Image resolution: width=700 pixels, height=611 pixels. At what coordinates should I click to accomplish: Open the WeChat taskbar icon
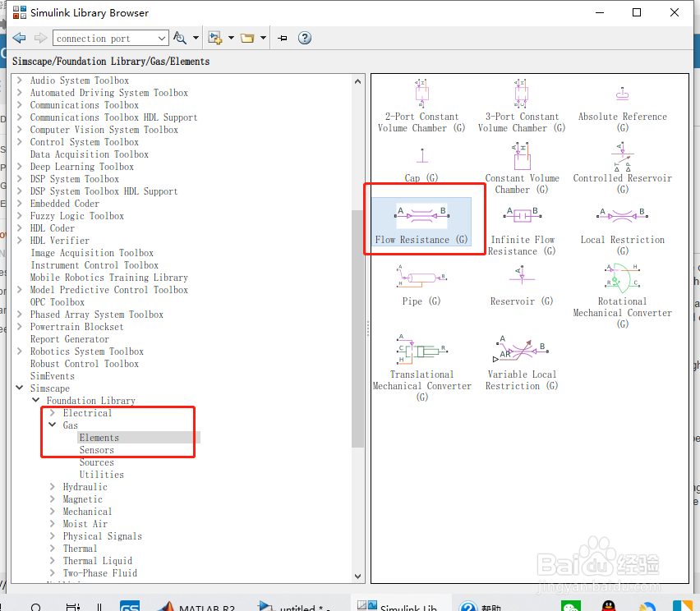tap(571, 606)
